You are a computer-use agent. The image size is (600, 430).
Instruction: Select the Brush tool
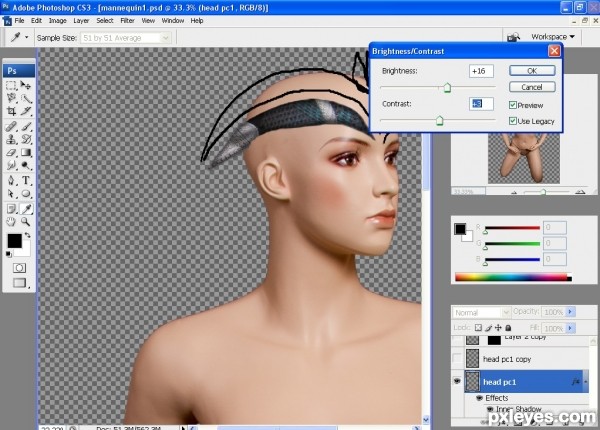pyautogui.click(x=26, y=127)
